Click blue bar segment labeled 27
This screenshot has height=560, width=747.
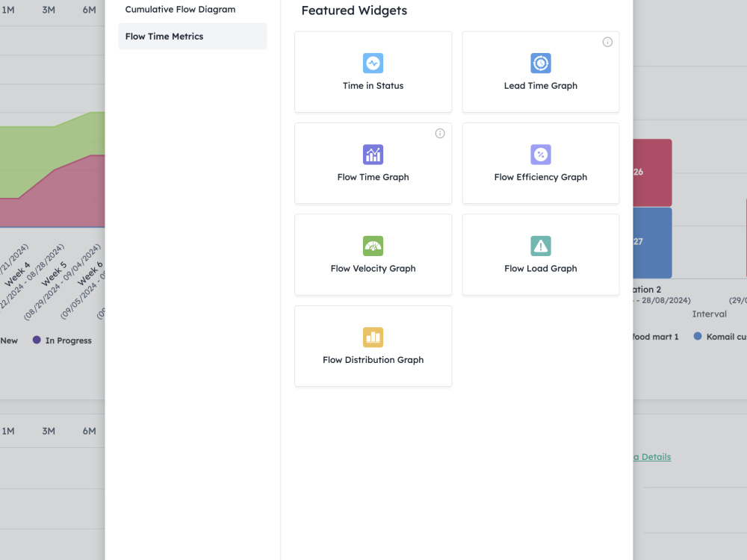coord(652,243)
